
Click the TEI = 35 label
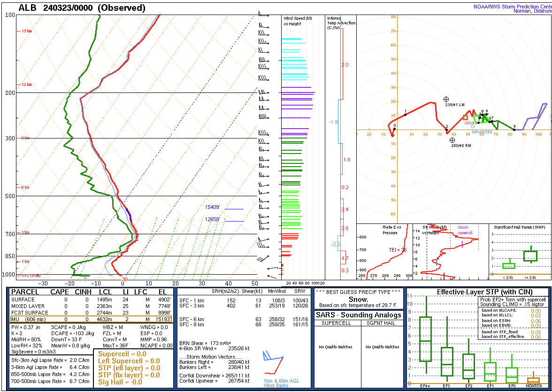[x=398, y=250]
